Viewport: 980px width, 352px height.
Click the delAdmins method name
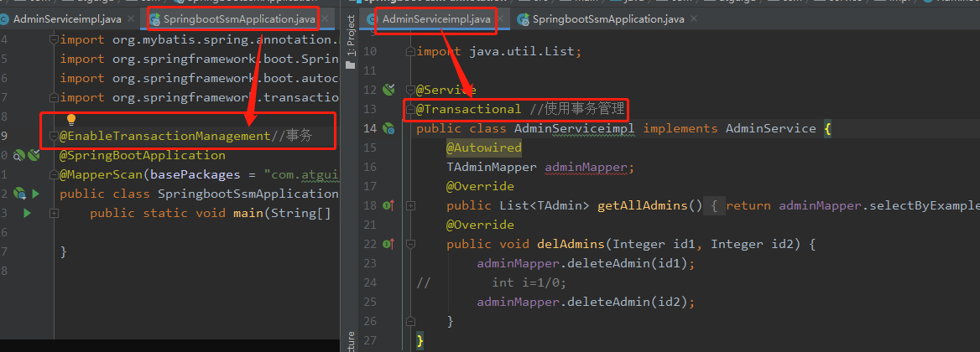[571, 244]
